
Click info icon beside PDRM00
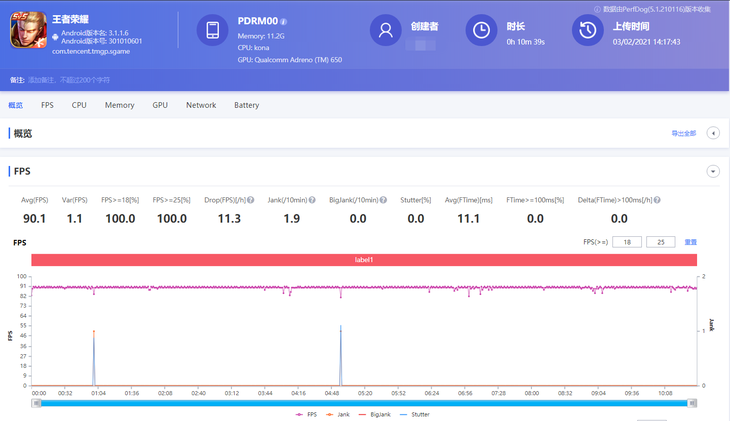pyautogui.click(x=284, y=21)
